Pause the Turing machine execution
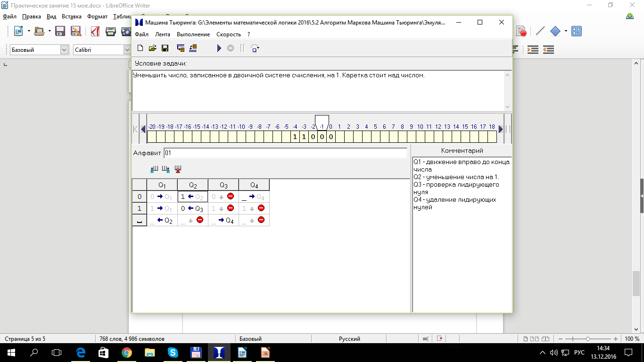The height and width of the screenshot is (362, 644). [242, 48]
